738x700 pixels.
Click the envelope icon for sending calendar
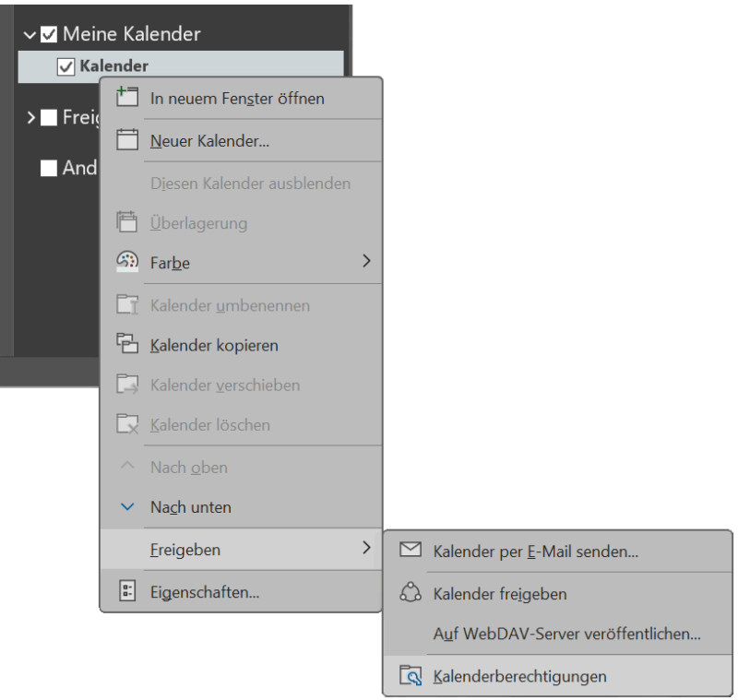[x=411, y=551]
